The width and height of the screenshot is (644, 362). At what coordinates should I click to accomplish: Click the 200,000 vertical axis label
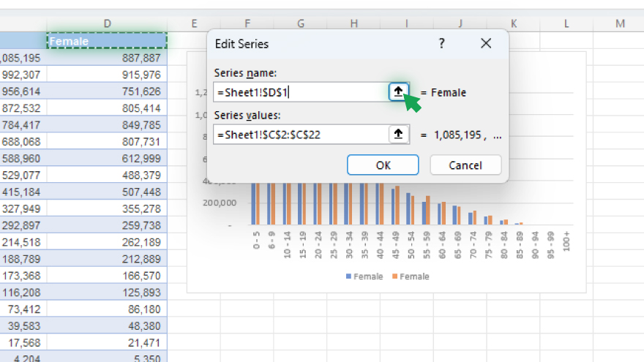pos(220,203)
